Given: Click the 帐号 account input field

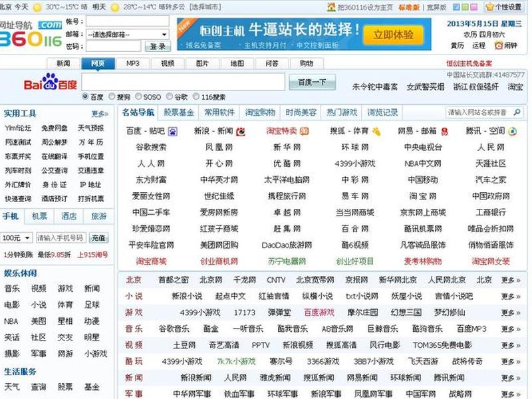Looking at the screenshot, I should (127, 21).
